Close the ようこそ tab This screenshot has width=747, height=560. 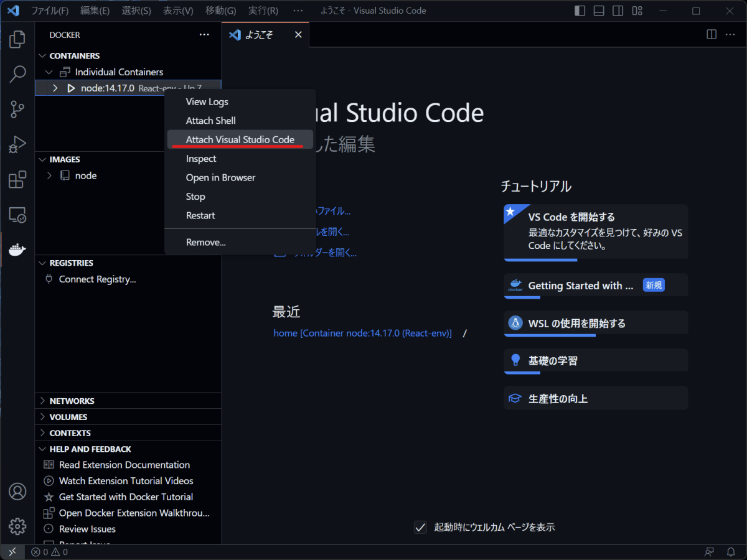click(298, 35)
